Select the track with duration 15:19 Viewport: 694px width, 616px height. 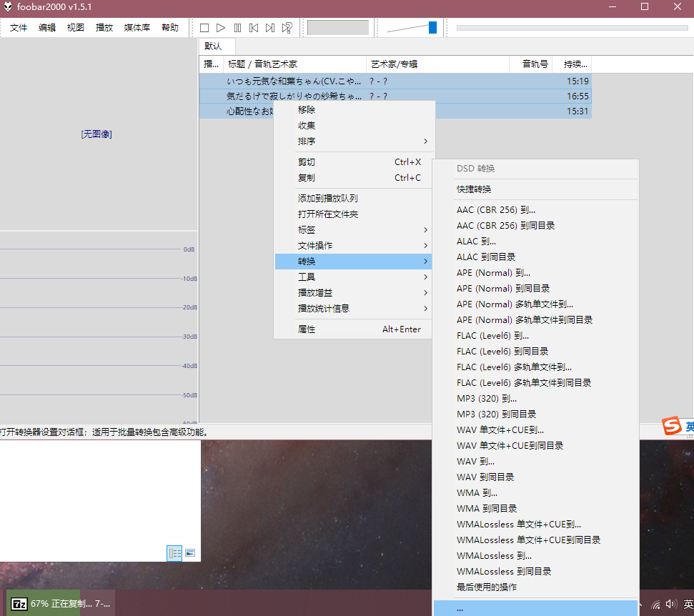pos(395,81)
